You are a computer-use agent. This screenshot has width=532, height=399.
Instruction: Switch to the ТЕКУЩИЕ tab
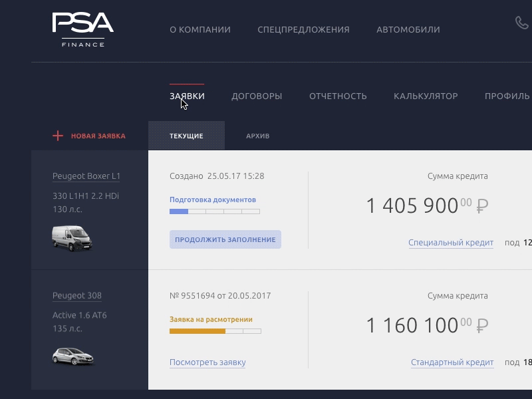pos(186,135)
